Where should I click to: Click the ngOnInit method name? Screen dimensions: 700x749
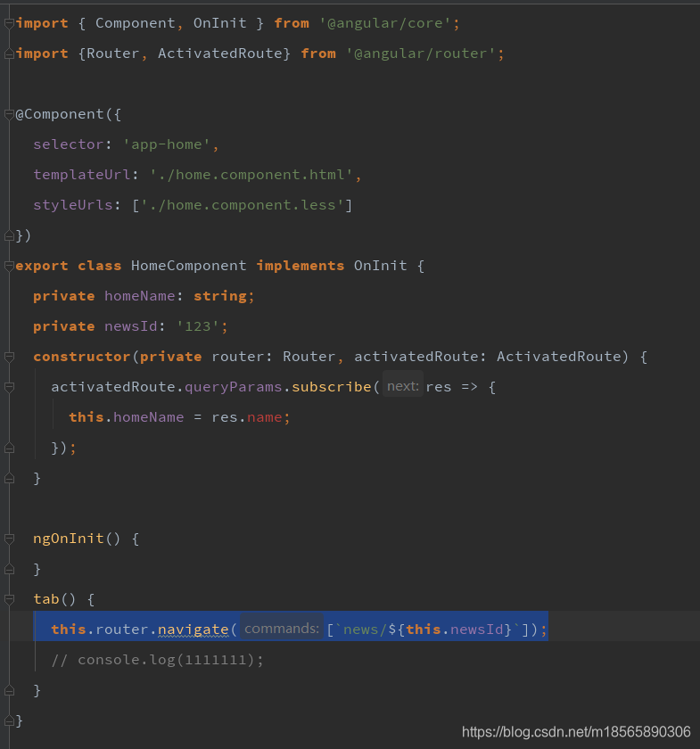coord(69,539)
